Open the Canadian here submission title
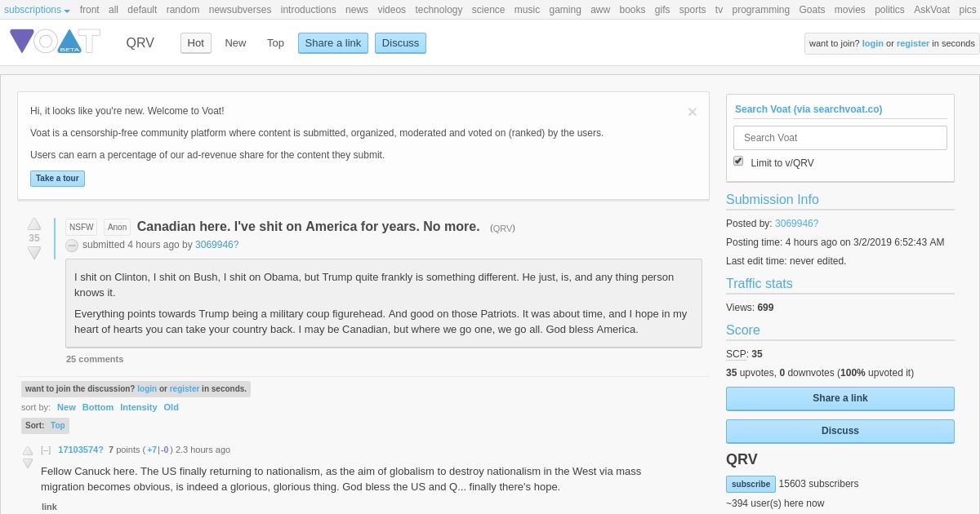This screenshot has height=514, width=980. 308,227
